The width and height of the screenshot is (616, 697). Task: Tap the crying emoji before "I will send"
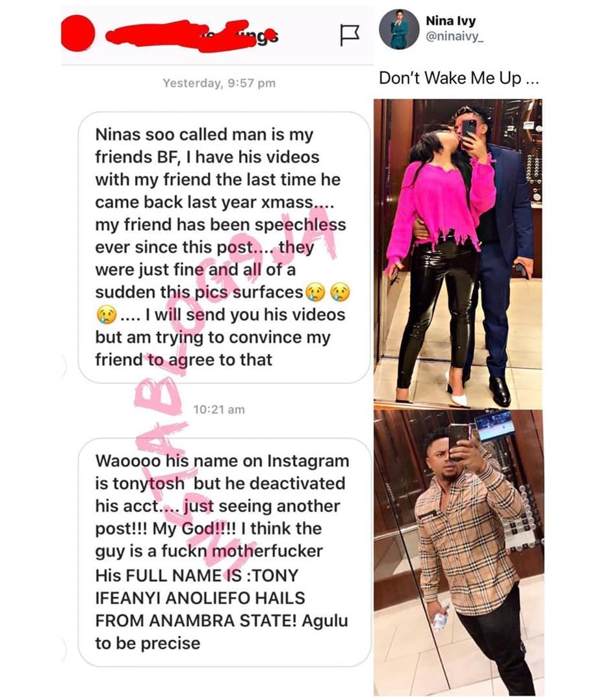click(106, 315)
